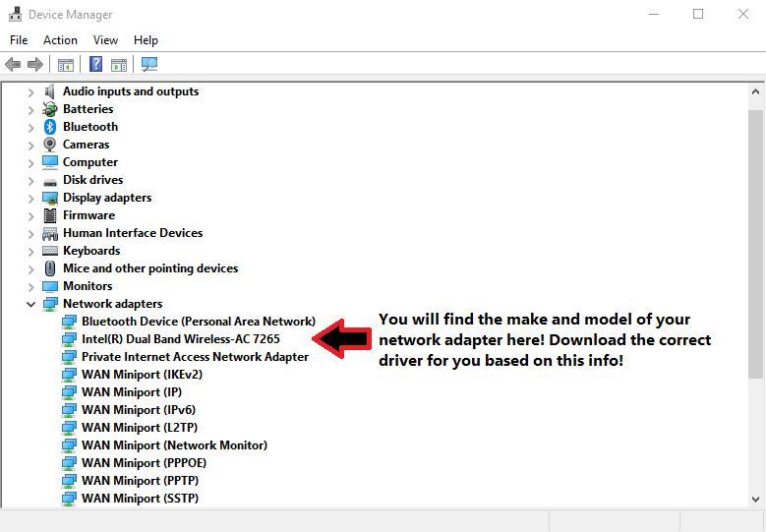Click the Back arrow toolbar icon
Viewport: 766px width, 532px height.
coord(13,64)
